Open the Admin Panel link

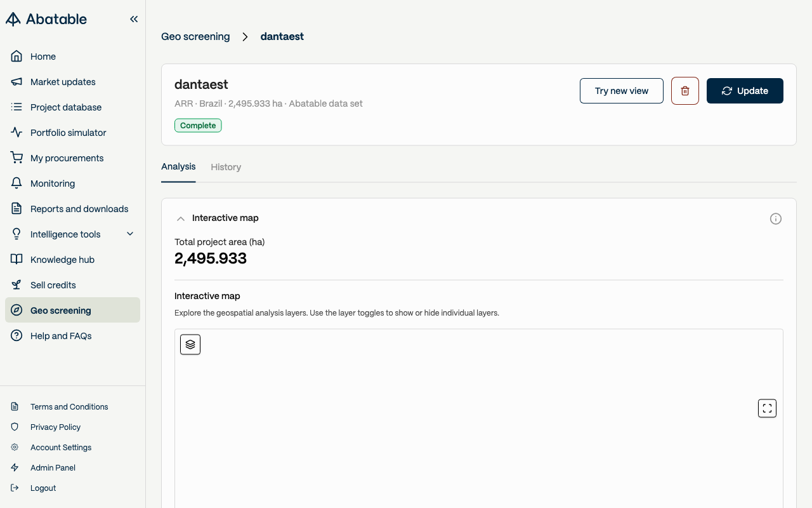(x=53, y=468)
